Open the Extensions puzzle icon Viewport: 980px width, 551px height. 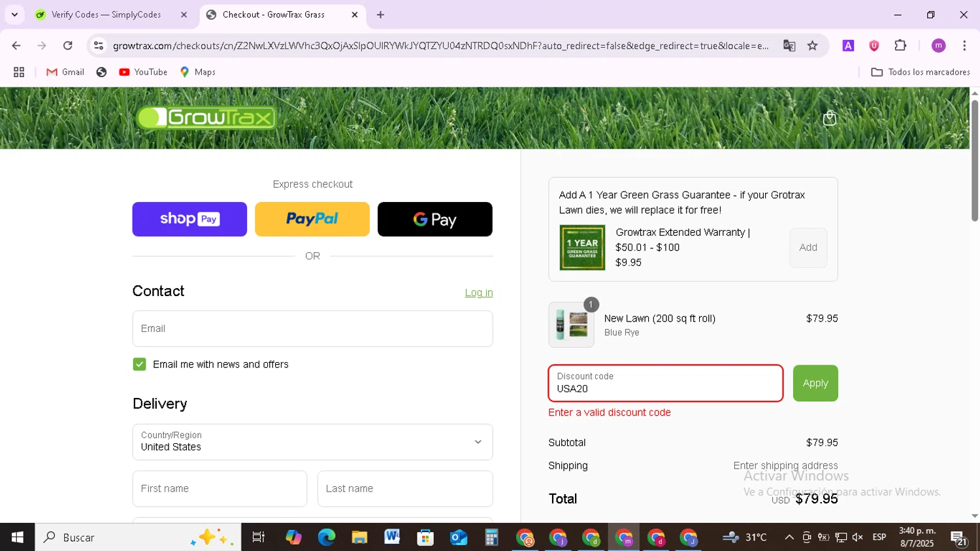(900, 46)
